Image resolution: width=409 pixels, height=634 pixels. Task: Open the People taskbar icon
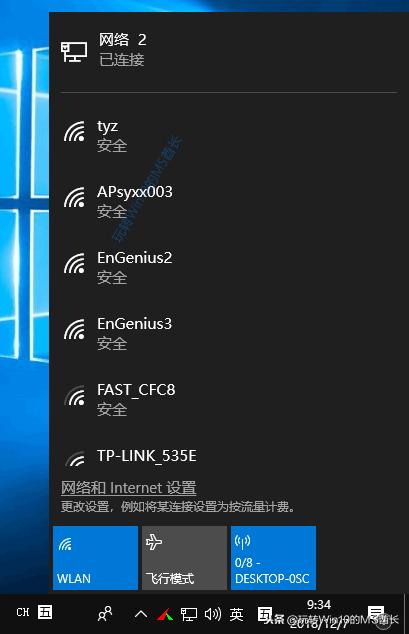(x=105, y=614)
